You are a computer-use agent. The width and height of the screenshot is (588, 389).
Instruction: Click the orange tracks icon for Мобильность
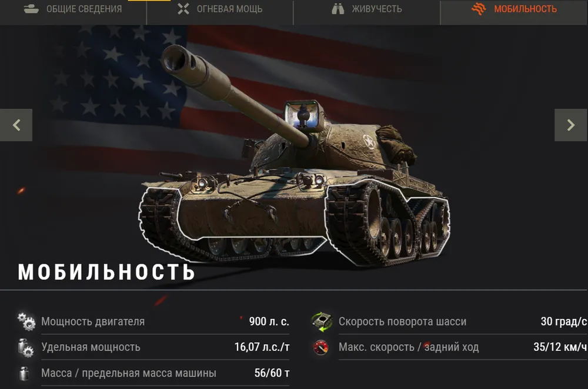pos(479,9)
